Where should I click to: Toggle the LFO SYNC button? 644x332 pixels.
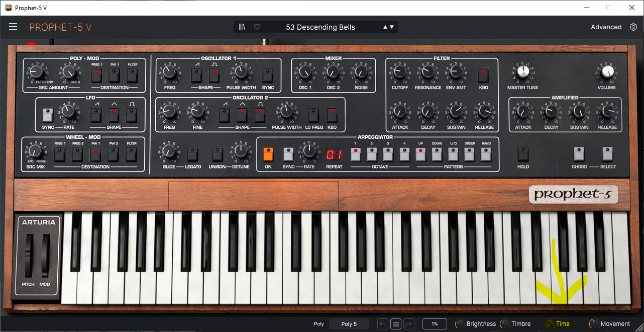coord(48,115)
